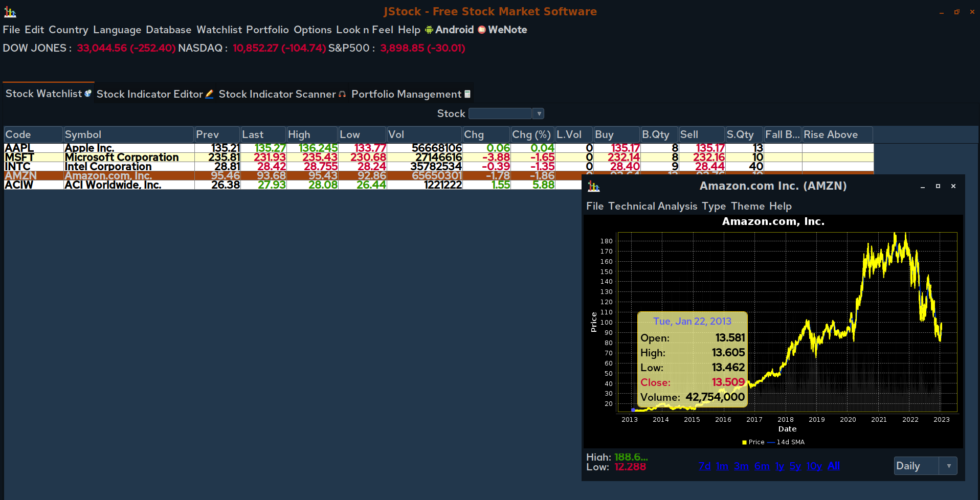The image size is (980, 500).
Task: Show the 1m chart range
Action: 722,466
